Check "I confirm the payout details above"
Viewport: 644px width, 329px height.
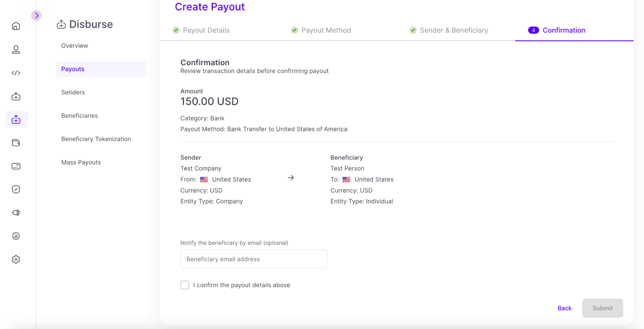185,285
